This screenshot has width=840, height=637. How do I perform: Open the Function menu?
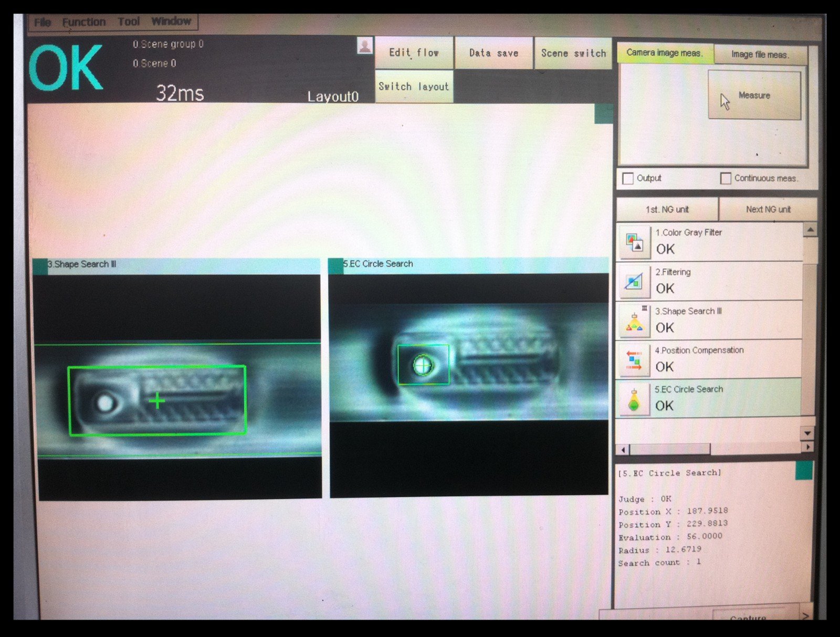pos(84,22)
